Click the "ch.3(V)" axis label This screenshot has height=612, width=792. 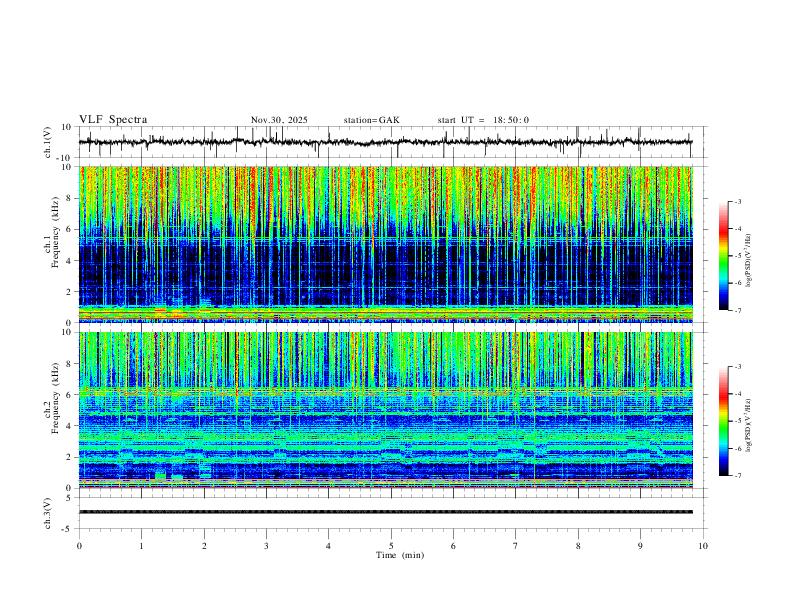pos(48,514)
